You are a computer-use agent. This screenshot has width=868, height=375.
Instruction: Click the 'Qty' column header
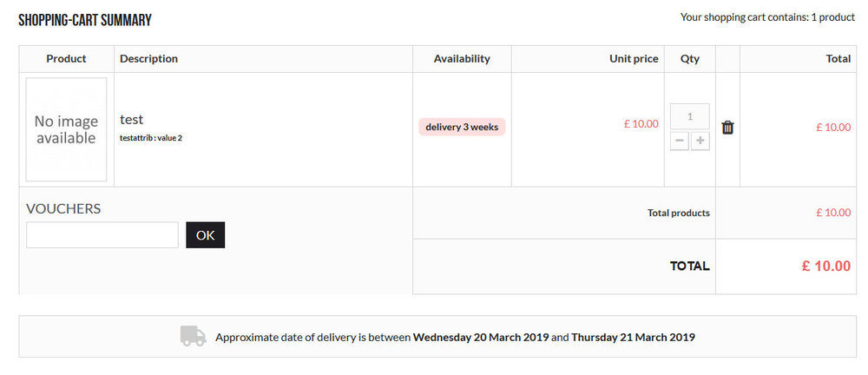point(690,59)
